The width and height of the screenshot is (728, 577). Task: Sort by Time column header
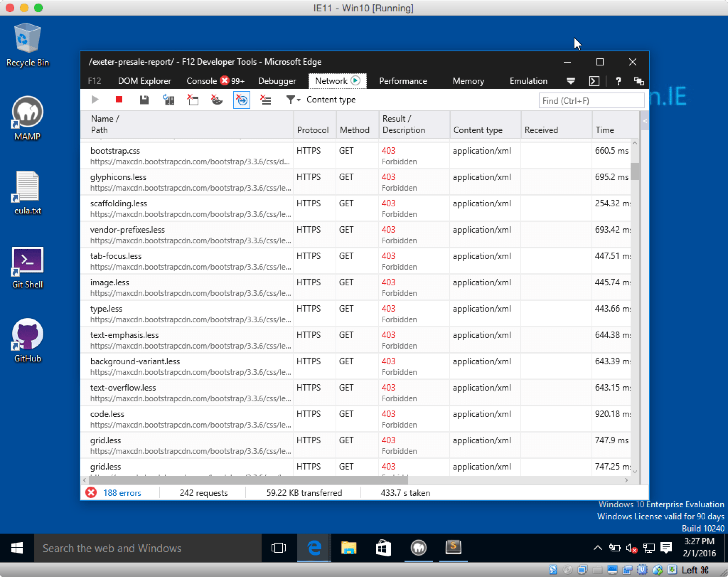click(604, 130)
